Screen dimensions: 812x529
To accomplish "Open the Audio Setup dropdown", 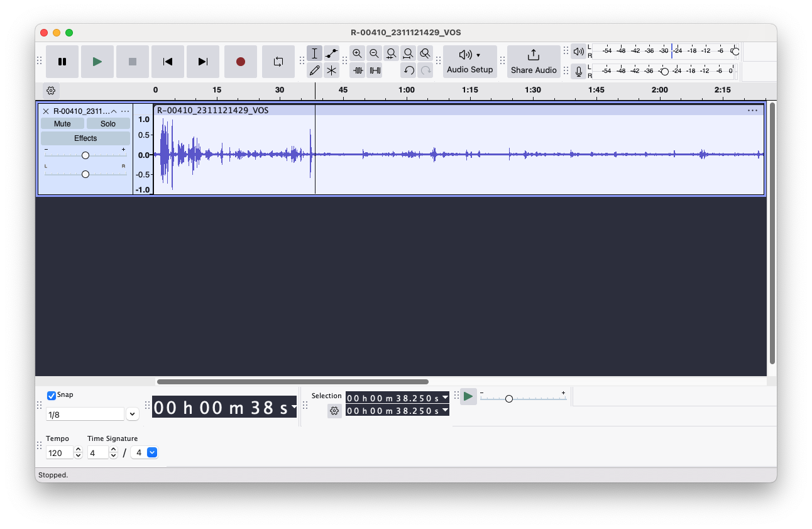I will [470, 62].
